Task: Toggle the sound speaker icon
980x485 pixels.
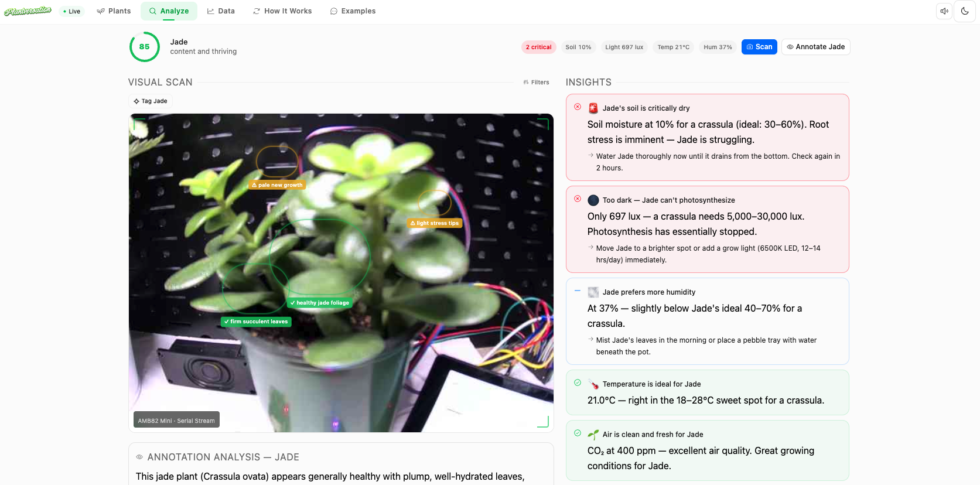Action: (944, 11)
